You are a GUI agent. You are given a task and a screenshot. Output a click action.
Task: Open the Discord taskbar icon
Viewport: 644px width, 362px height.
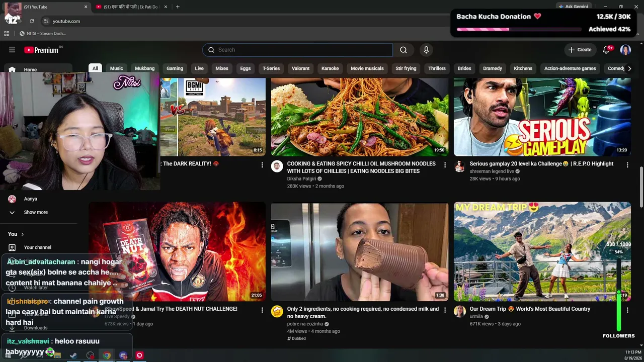(123, 355)
